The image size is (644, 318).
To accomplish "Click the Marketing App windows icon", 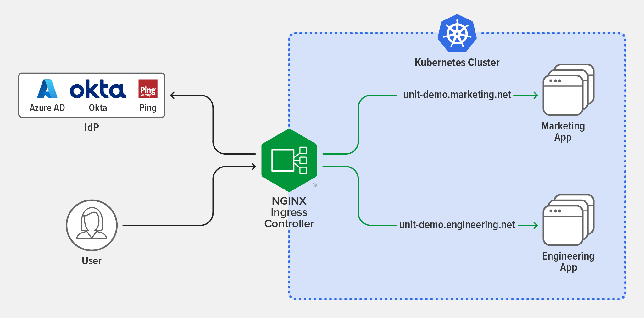I will 568,90.
